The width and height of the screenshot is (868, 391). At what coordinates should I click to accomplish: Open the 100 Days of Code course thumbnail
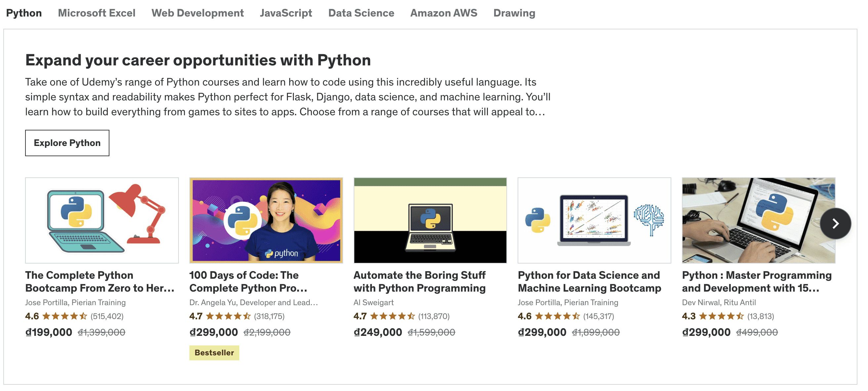(266, 220)
